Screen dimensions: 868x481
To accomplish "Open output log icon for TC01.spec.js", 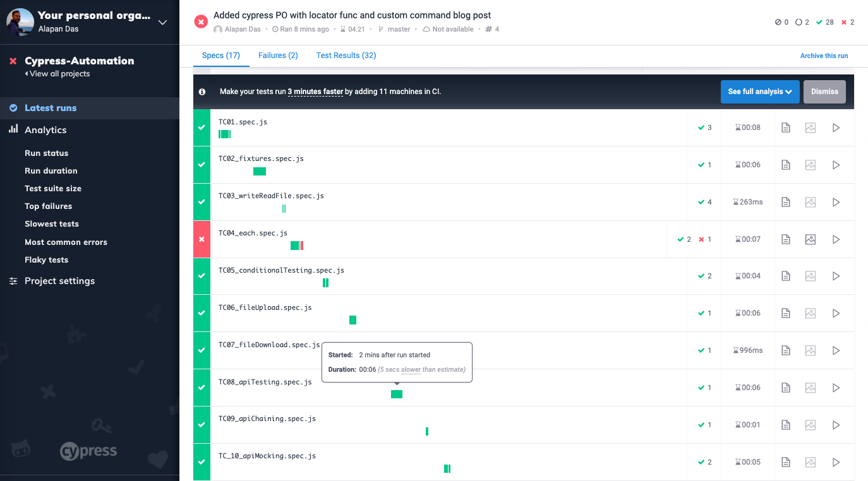I will tap(785, 128).
